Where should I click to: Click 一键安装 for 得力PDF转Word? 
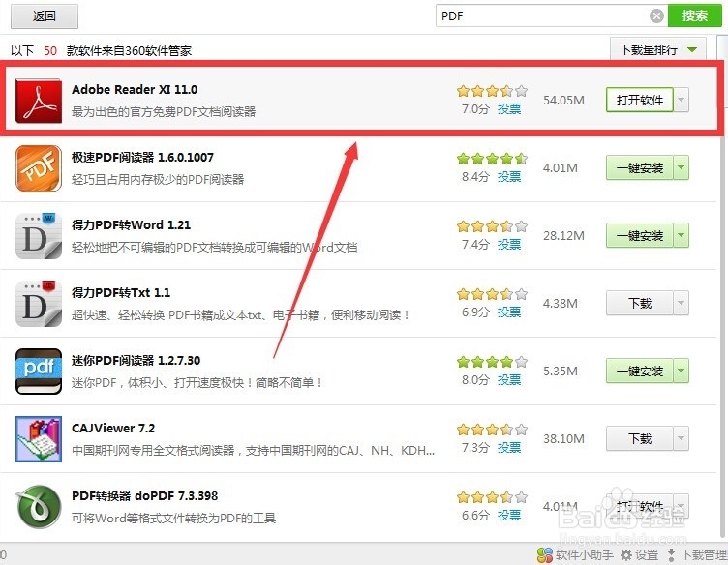(x=640, y=235)
